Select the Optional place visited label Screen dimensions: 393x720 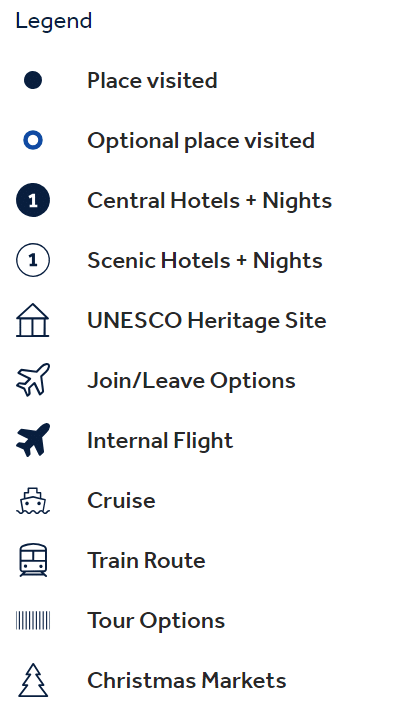201,141
